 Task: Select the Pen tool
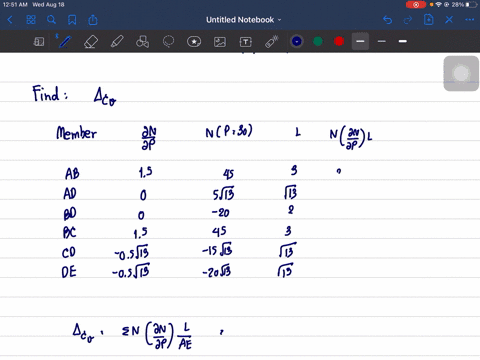(64, 41)
